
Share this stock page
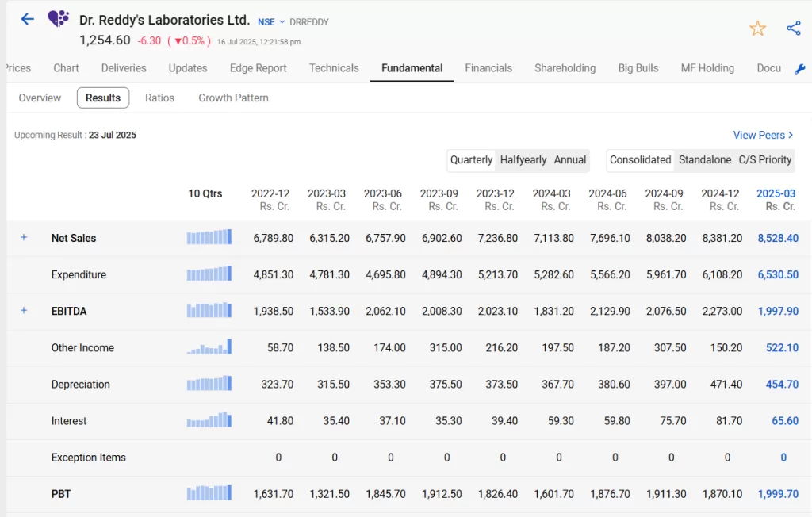point(793,28)
